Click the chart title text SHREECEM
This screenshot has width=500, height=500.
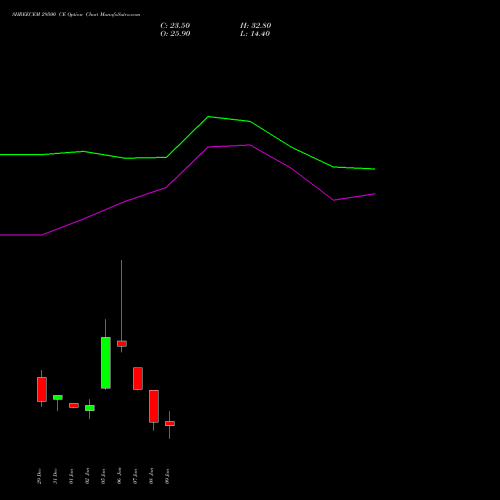26,15
